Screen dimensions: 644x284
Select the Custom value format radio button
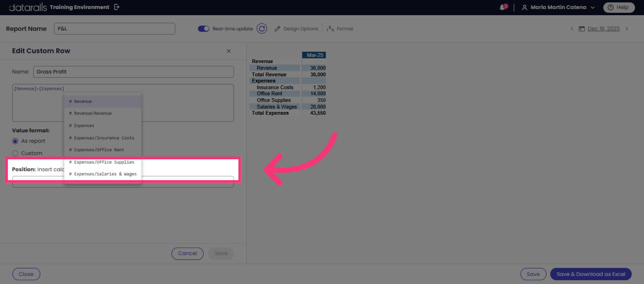[15, 153]
